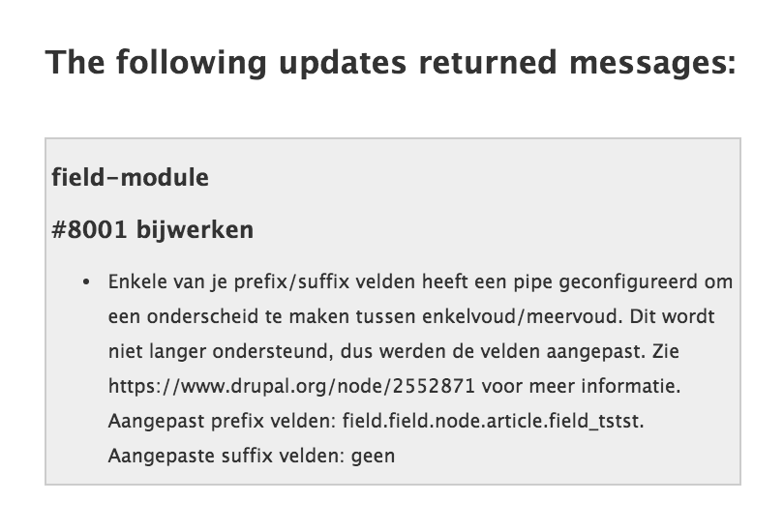This screenshot has width=784, height=532.
Task: Click the field.field.node.article.field_tstst text
Action: [x=493, y=421]
